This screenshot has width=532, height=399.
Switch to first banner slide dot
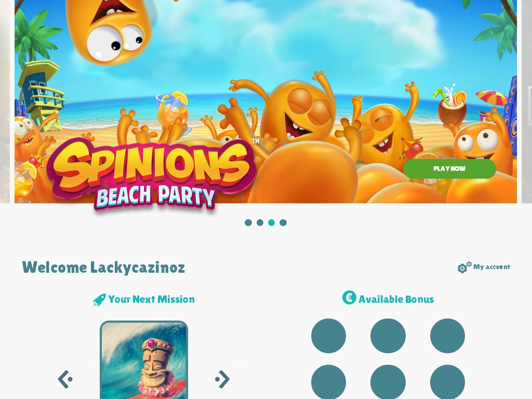pyautogui.click(x=248, y=222)
